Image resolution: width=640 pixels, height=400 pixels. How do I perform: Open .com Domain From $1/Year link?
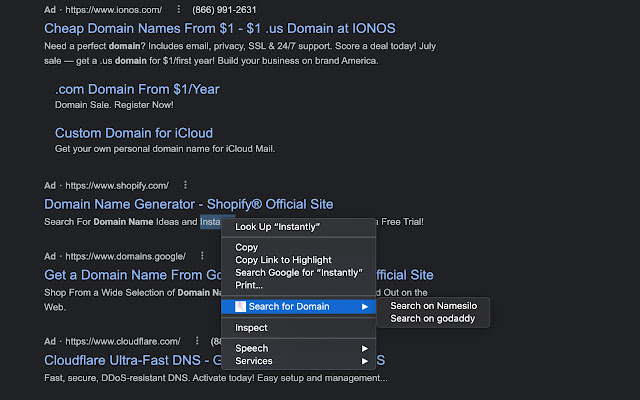pos(137,89)
